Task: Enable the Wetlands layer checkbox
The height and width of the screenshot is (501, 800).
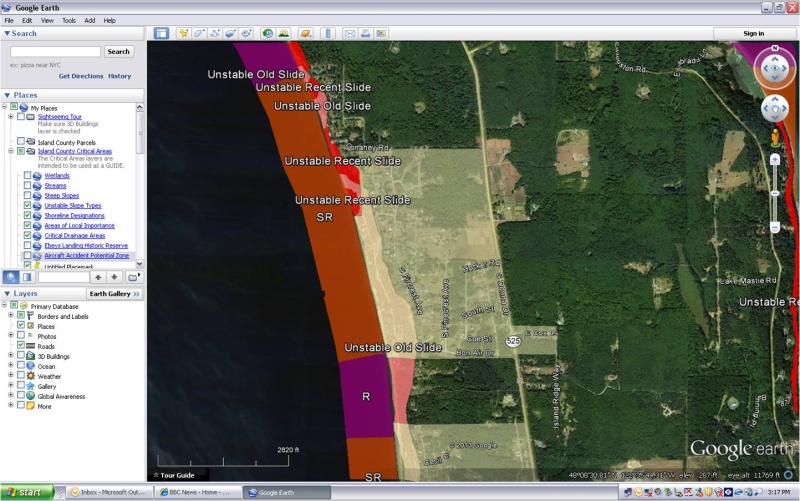Action: (28, 176)
